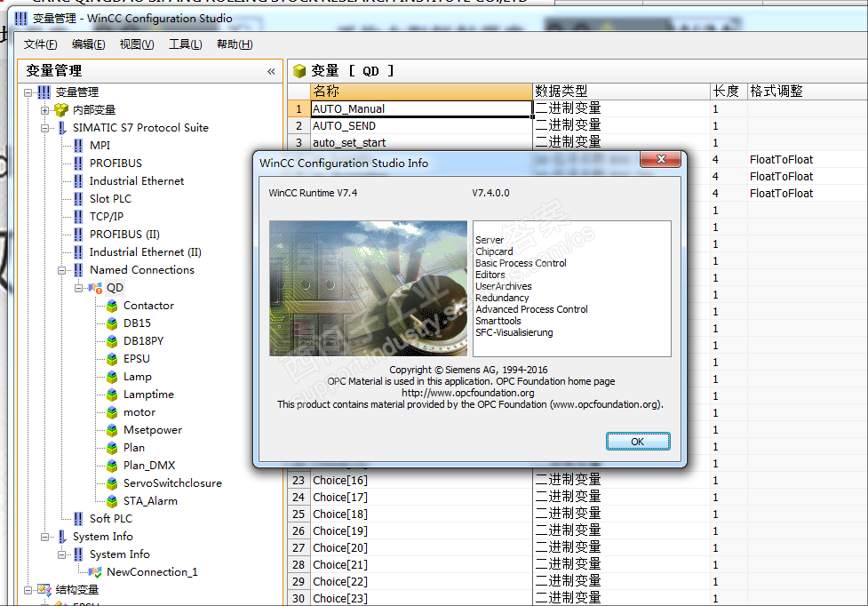Collapse the SIMATIC S7 Protocol Suite node
This screenshot has height=606, width=868.
[x=44, y=128]
